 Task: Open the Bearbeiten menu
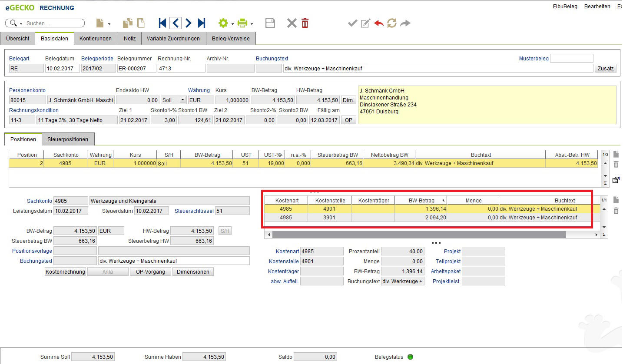coord(597,7)
